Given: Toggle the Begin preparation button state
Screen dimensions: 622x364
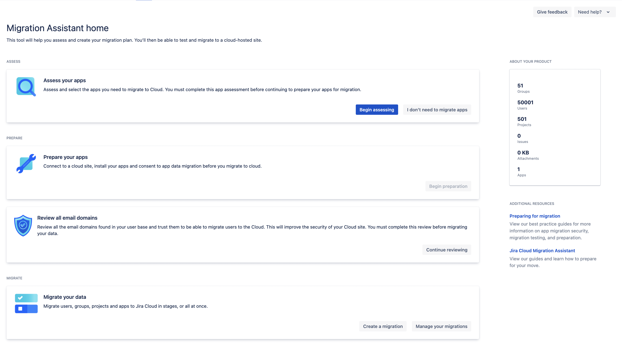Looking at the screenshot, I should [x=448, y=186].
